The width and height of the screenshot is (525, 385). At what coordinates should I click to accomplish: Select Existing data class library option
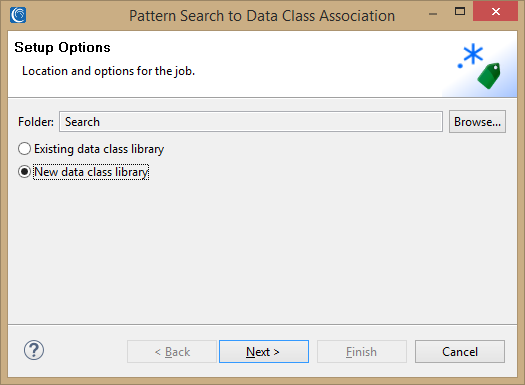pos(91,149)
